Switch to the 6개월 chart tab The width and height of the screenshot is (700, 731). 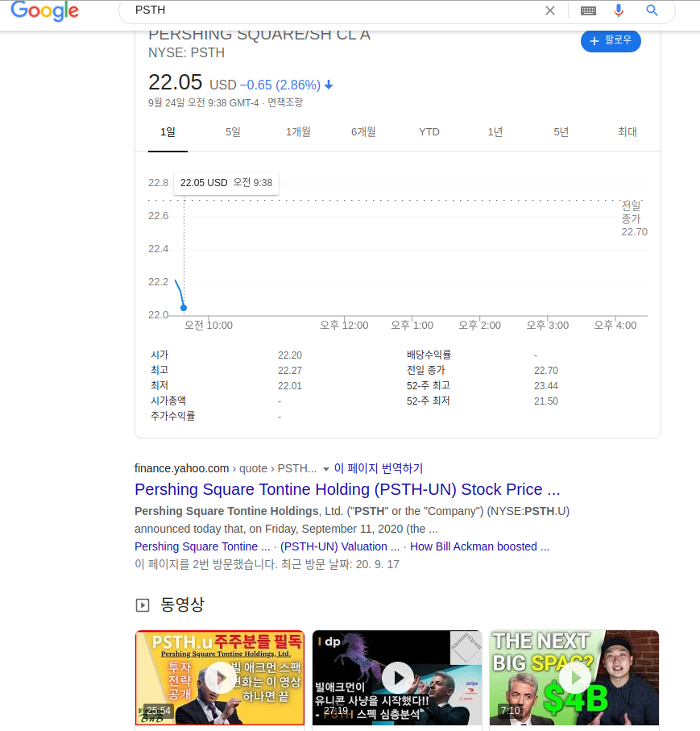tap(363, 132)
